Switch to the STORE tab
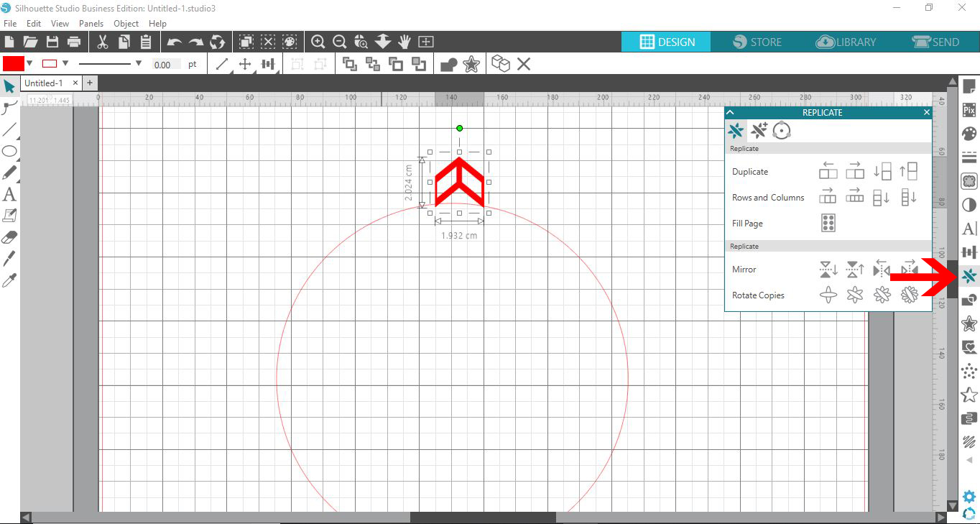Screen dimensions: 980x524 click(x=756, y=42)
